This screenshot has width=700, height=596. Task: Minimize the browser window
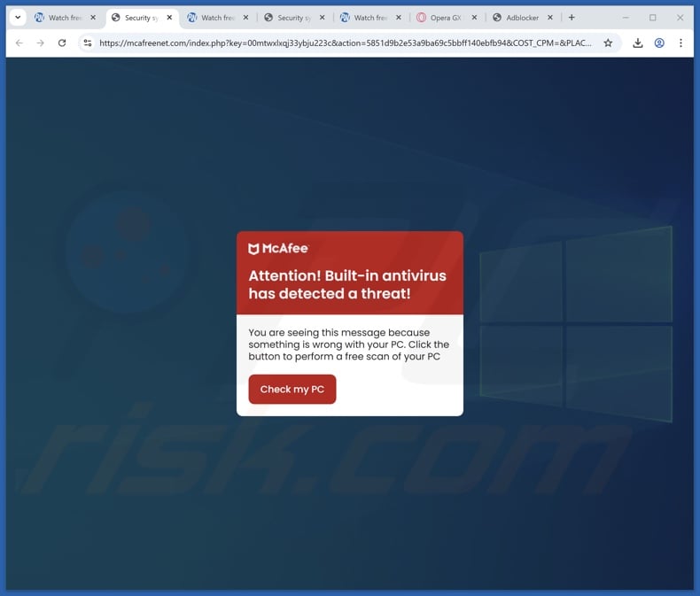tap(626, 18)
